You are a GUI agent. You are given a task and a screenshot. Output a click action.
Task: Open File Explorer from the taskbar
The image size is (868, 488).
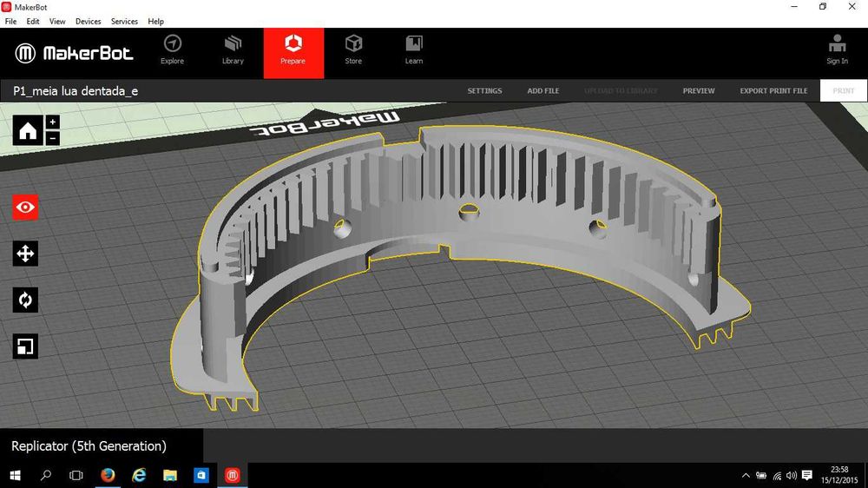[170, 475]
